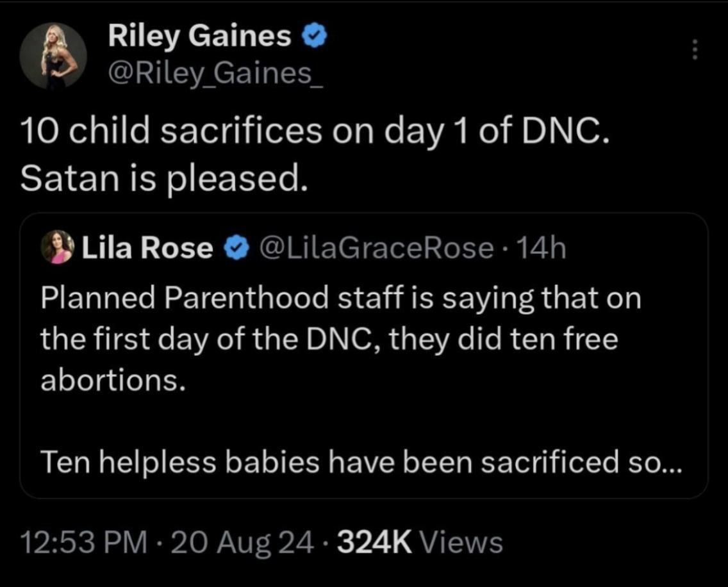Open Riley Gaines' profile picture

coord(53,56)
